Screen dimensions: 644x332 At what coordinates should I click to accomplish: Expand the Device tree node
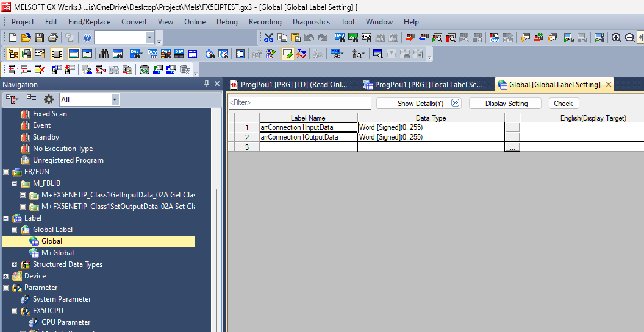[6, 276]
